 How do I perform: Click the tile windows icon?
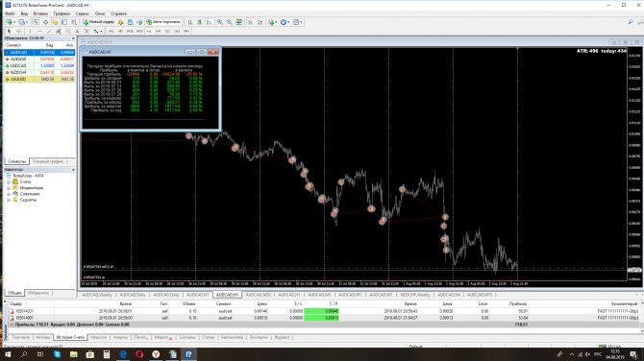click(238, 22)
